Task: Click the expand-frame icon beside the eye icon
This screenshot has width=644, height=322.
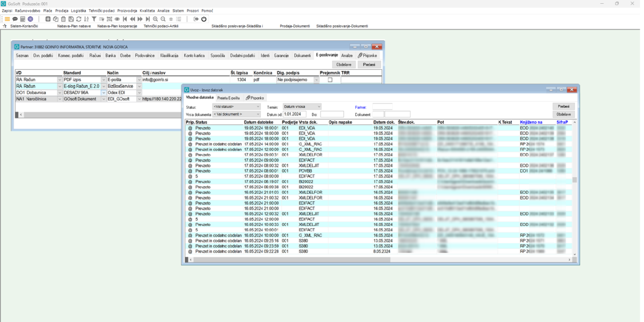Action: [x=109, y=19]
